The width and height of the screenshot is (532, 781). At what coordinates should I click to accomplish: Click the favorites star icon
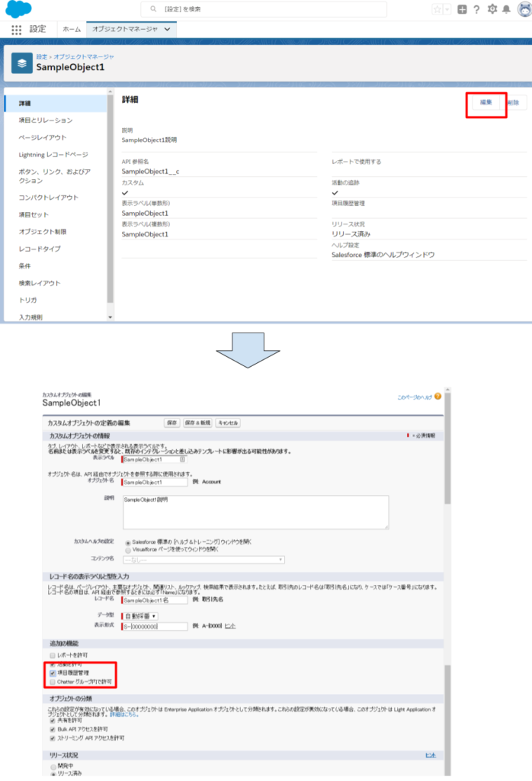(x=437, y=9)
